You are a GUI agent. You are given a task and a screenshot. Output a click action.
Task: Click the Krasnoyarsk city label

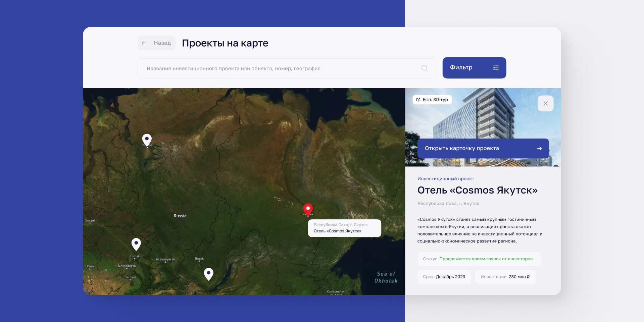pyautogui.click(x=165, y=259)
